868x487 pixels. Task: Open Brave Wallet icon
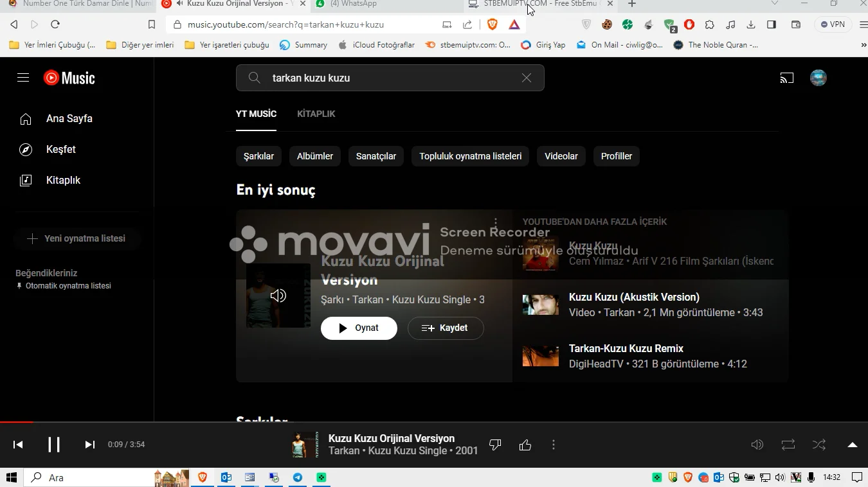pyautogui.click(x=796, y=24)
